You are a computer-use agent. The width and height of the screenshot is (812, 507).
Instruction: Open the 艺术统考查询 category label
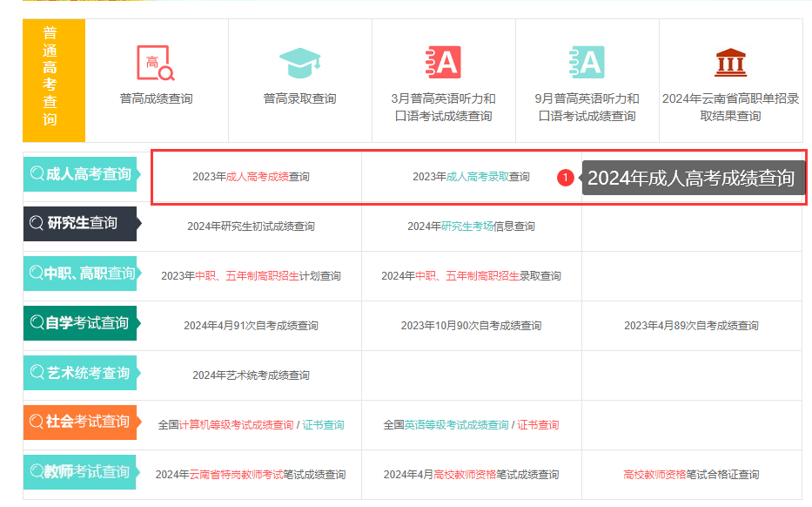(x=81, y=373)
